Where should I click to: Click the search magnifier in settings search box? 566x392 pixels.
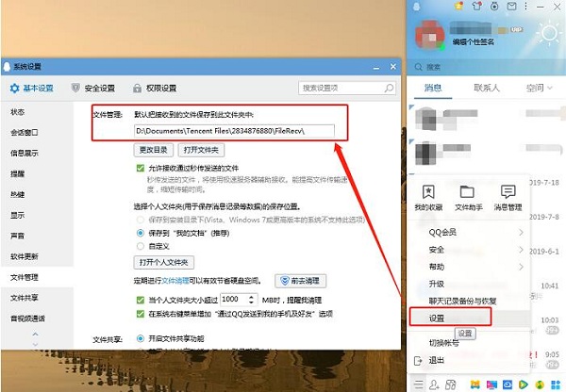click(389, 88)
